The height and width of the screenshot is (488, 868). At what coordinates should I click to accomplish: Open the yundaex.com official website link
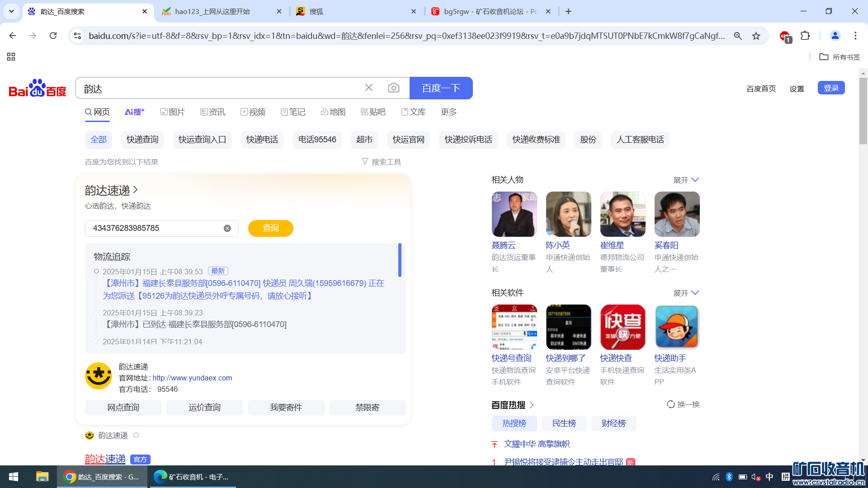click(x=192, y=378)
